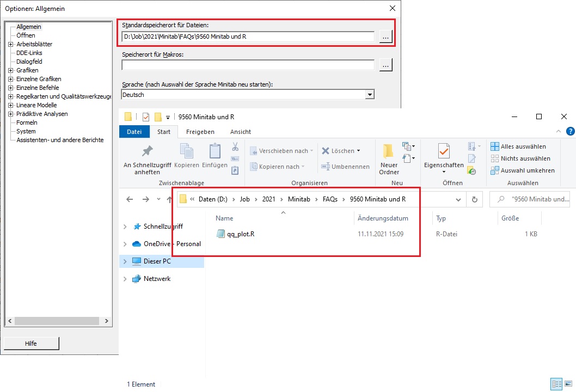Expand Regelkarten und Qualitätswerkzeuge node

point(11,96)
